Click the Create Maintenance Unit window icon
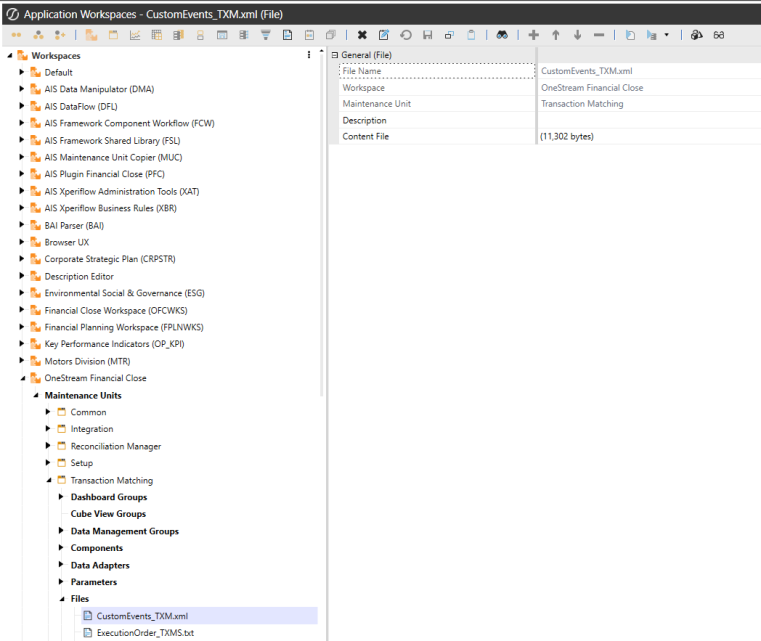 (x=113, y=35)
